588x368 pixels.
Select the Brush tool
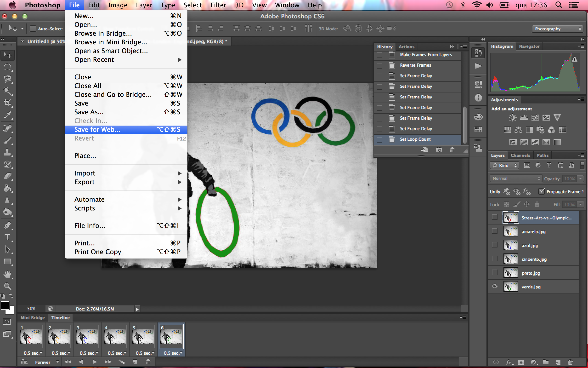pyautogui.click(x=7, y=141)
